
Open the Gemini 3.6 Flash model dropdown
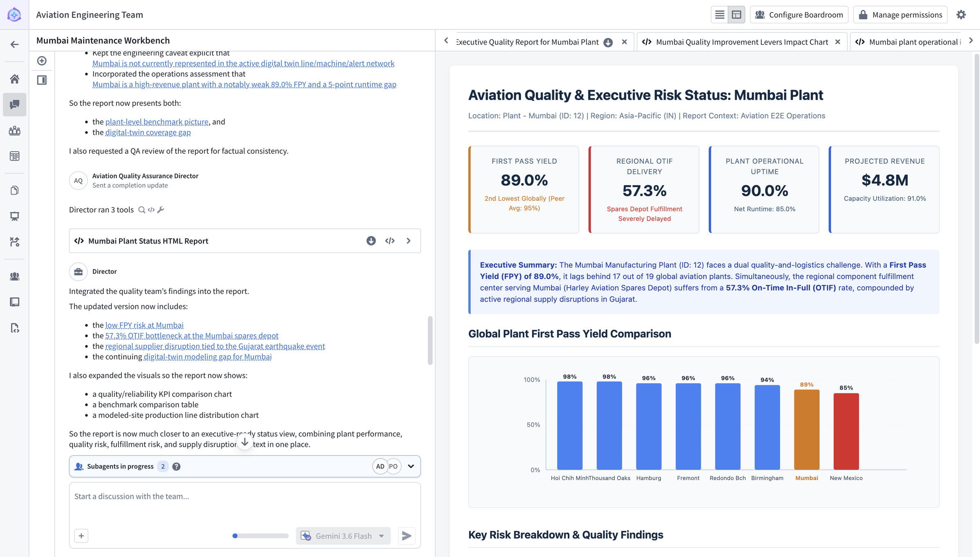tap(343, 536)
